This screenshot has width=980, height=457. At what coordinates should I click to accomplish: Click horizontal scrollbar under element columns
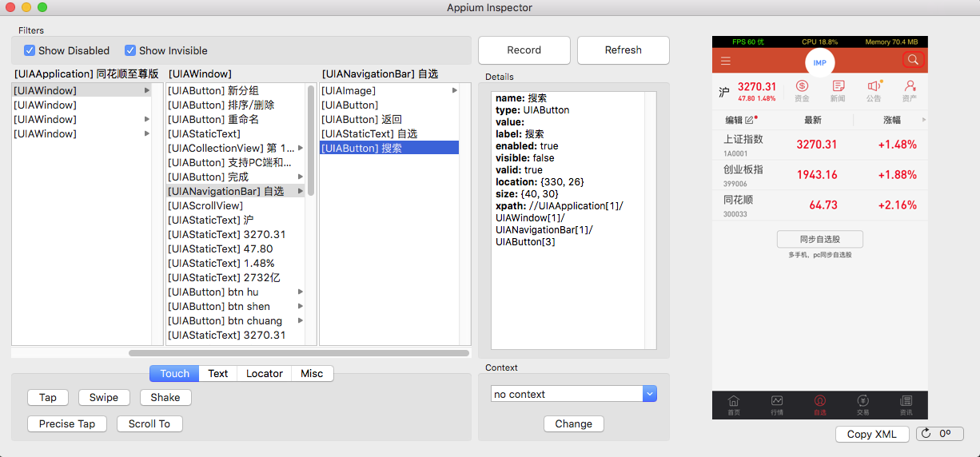(299, 352)
